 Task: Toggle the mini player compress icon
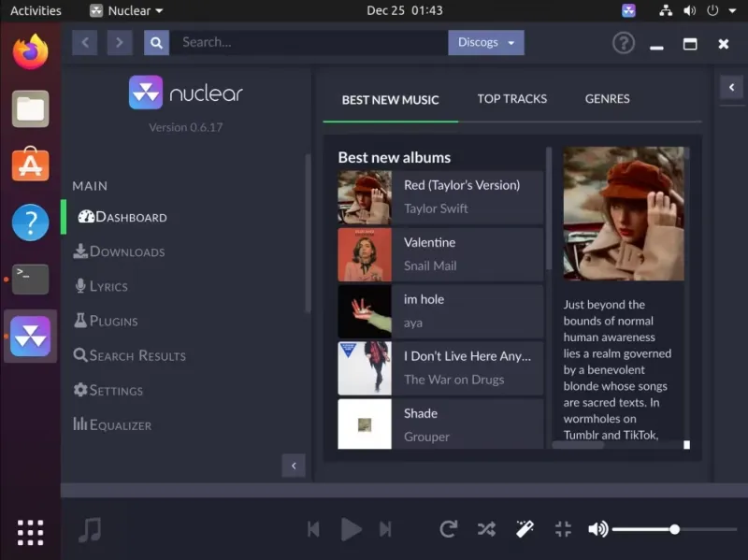point(563,529)
